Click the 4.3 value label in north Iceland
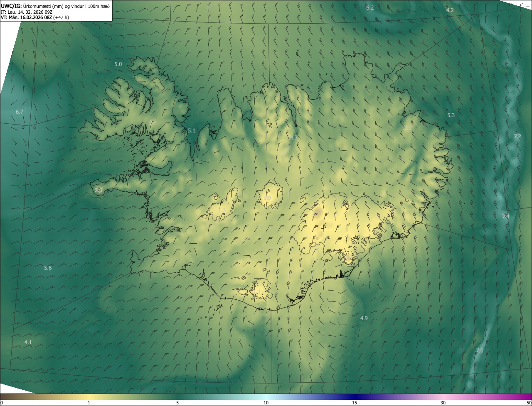 click(294, 137)
